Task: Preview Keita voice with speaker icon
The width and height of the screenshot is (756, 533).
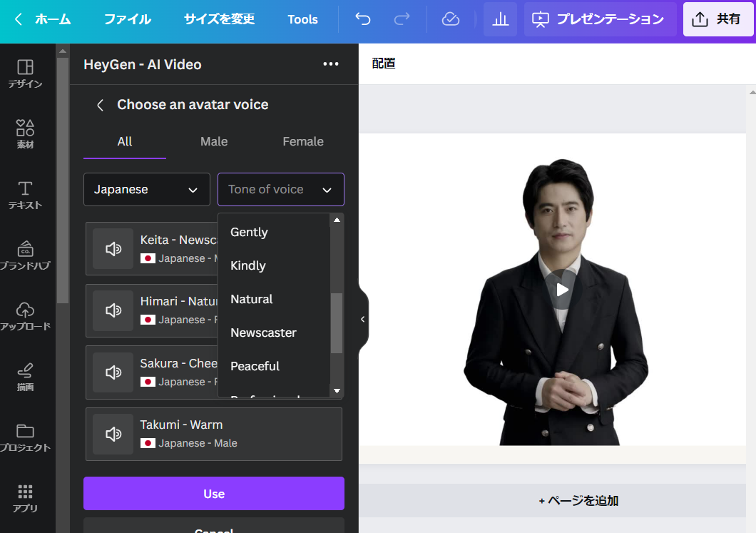Action: 113,249
